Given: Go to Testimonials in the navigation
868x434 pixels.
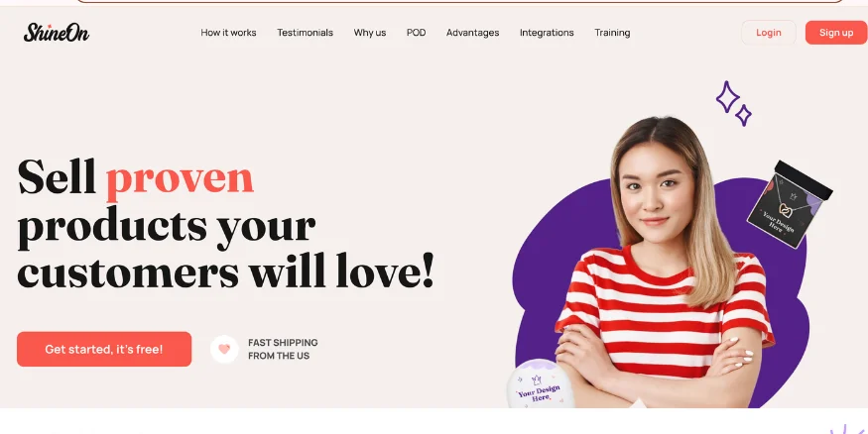Looking at the screenshot, I should click(x=305, y=33).
